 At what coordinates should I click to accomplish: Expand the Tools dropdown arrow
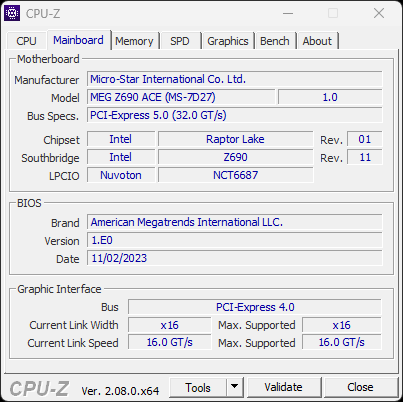tap(235, 387)
